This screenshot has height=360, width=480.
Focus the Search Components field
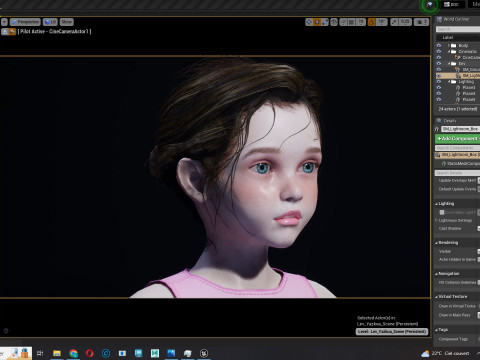click(x=458, y=148)
